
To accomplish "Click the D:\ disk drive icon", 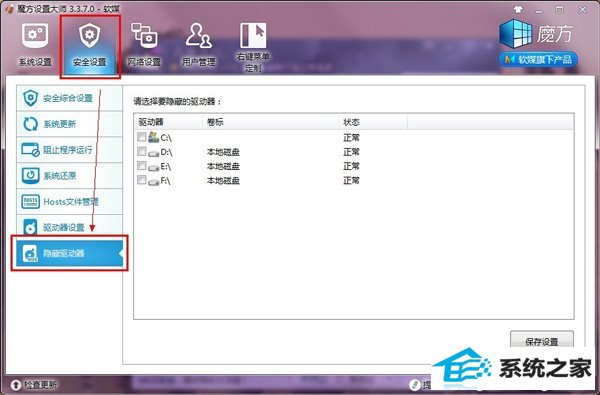I will (x=153, y=153).
